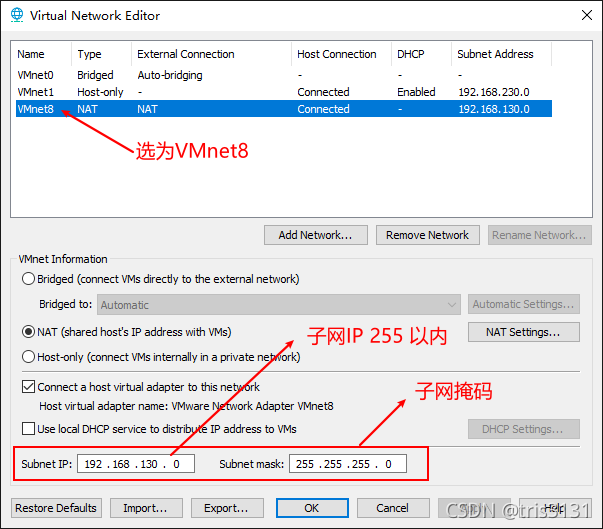The width and height of the screenshot is (603, 529).
Task: Select the NAT shared host's IP option
Action: click(28, 332)
